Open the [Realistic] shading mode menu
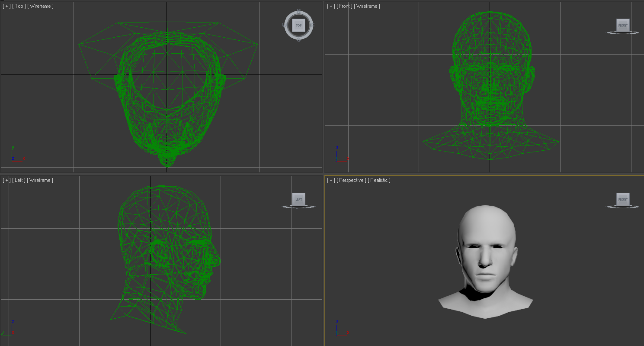Screen dimensions: 644x346 [x=379, y=180]
